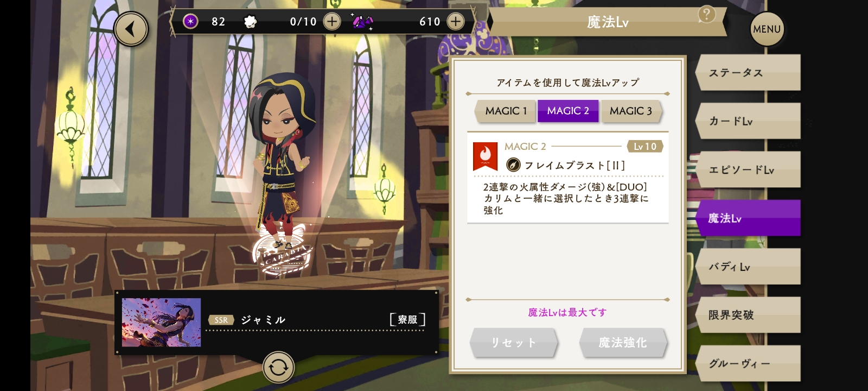868x391 pixels.
Task: Tap the purple gems currency icon
Action: point(362,22)
